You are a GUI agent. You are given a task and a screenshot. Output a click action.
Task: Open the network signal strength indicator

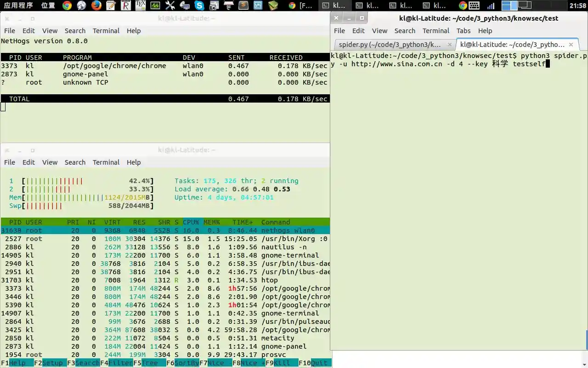pos(491,6)
